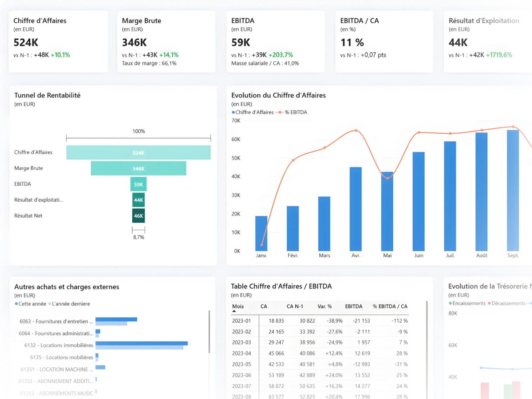Click the Avr. bar in the revenue chart
Screen dimensions: 532x399
[x=356, y=209]
